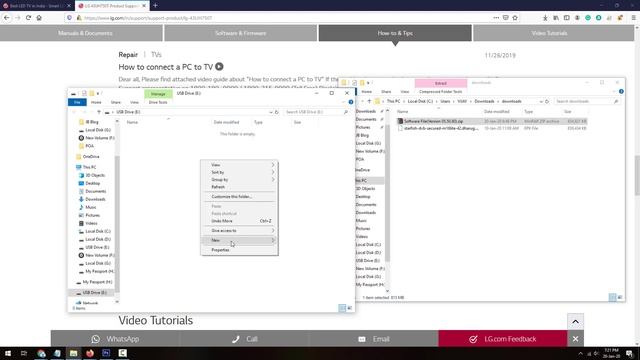Bookmark this page with the star icon

[x=515, y=18]
